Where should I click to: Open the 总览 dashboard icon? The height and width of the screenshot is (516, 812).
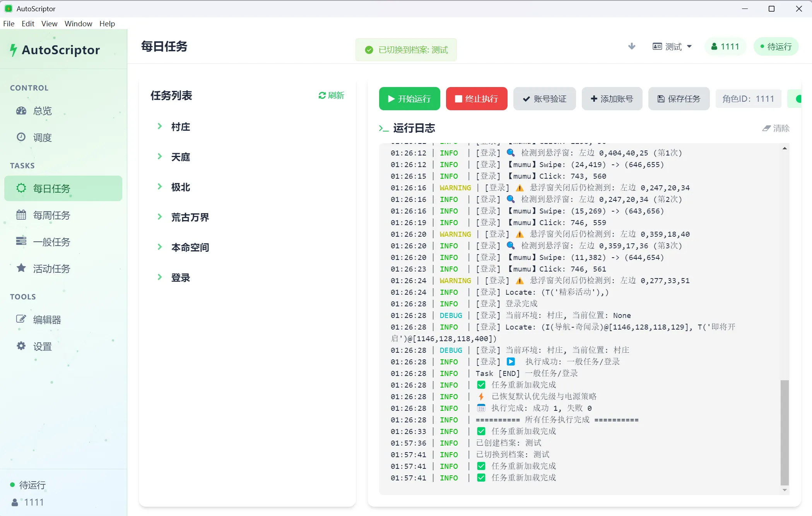pyautogui.click(x=21, y=111)
